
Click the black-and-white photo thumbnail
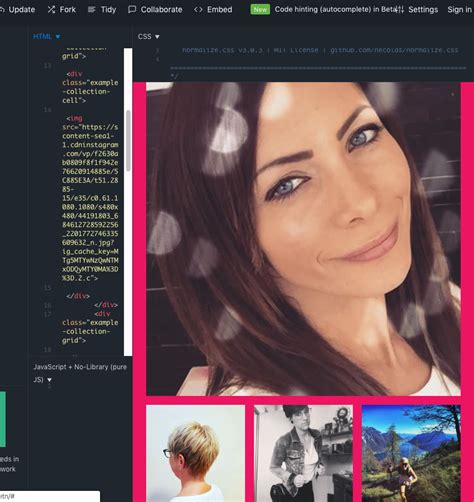pyautogui.click(x=303, y=453)
